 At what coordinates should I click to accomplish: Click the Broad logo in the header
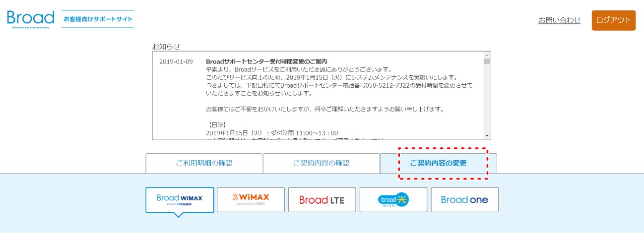(x=31, y=19)
